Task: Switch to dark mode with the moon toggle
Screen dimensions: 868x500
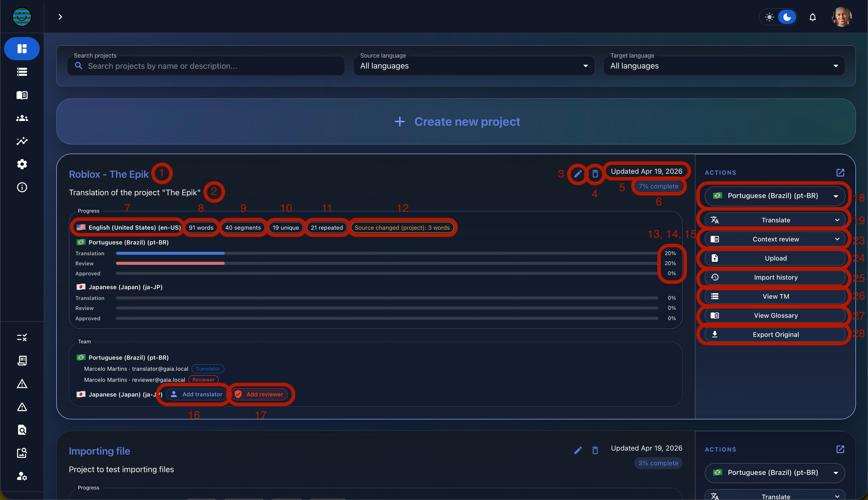Action: click(787, 17)
